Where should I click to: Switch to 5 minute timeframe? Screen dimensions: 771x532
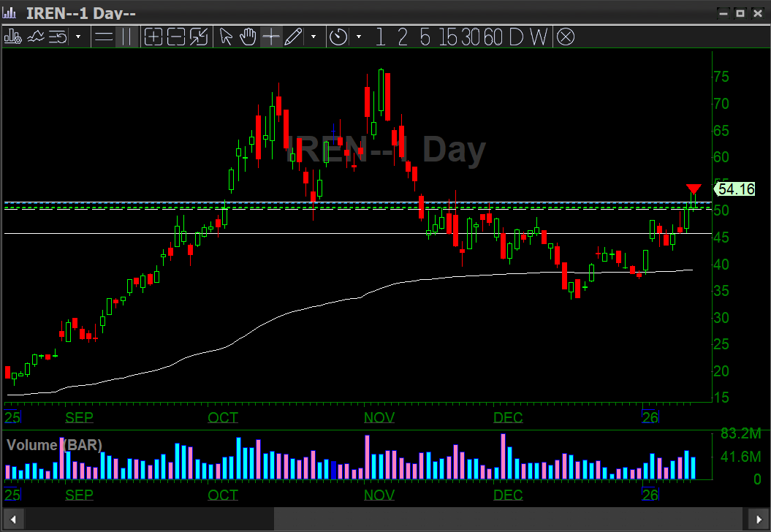(x=425, y=37)
